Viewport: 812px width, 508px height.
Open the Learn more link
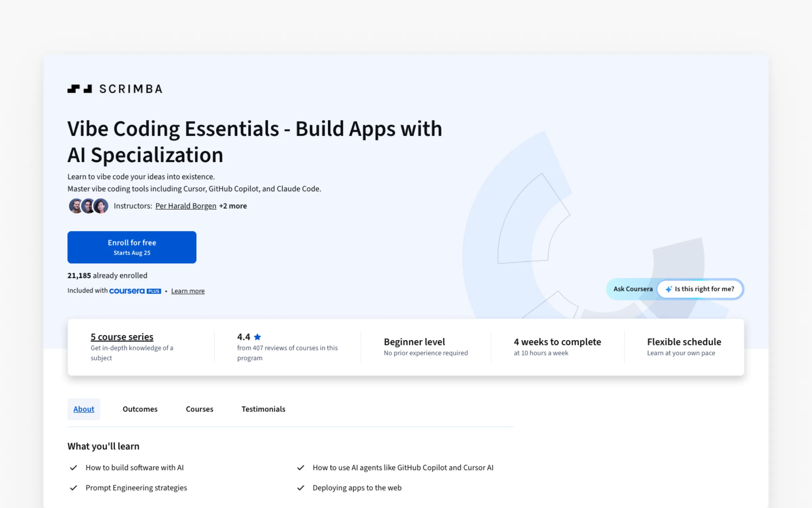click(x=188, y=291)
